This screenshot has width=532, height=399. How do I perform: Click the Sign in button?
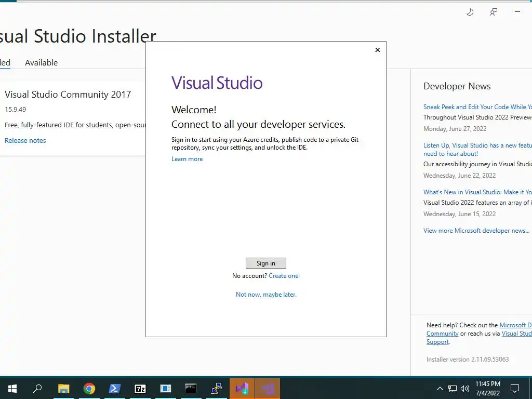pyautogui.click(x=265, y=263)
